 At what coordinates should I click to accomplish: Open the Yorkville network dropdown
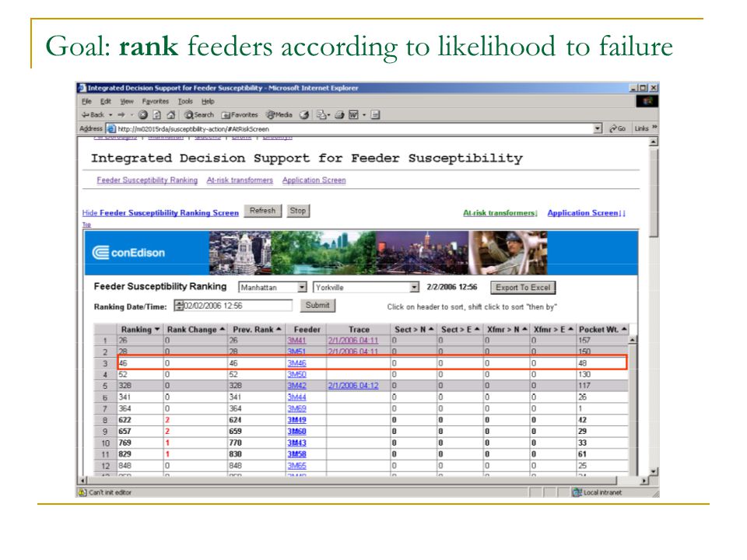(366, 287)
